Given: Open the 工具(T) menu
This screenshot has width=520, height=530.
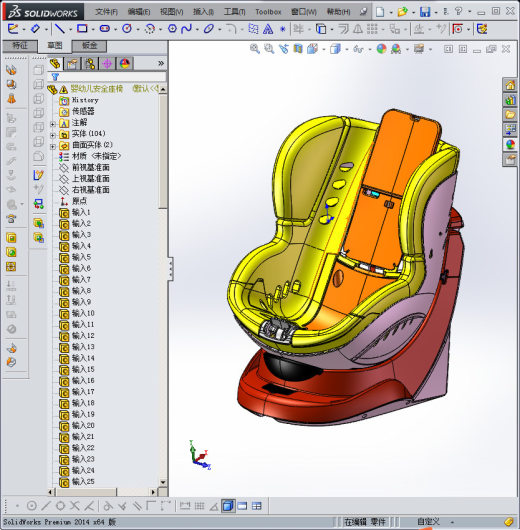Looking at the screenshot, I should (x=234, y=12).
